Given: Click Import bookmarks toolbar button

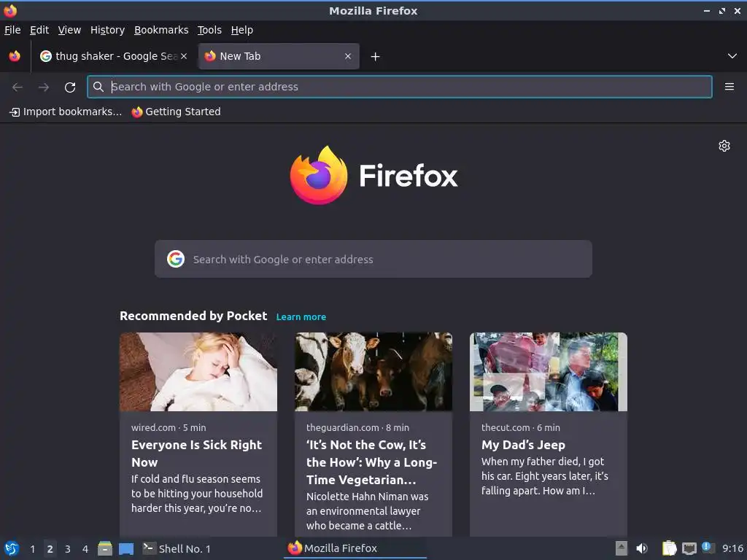Looking at the screenshot, I should pos(66,112).
